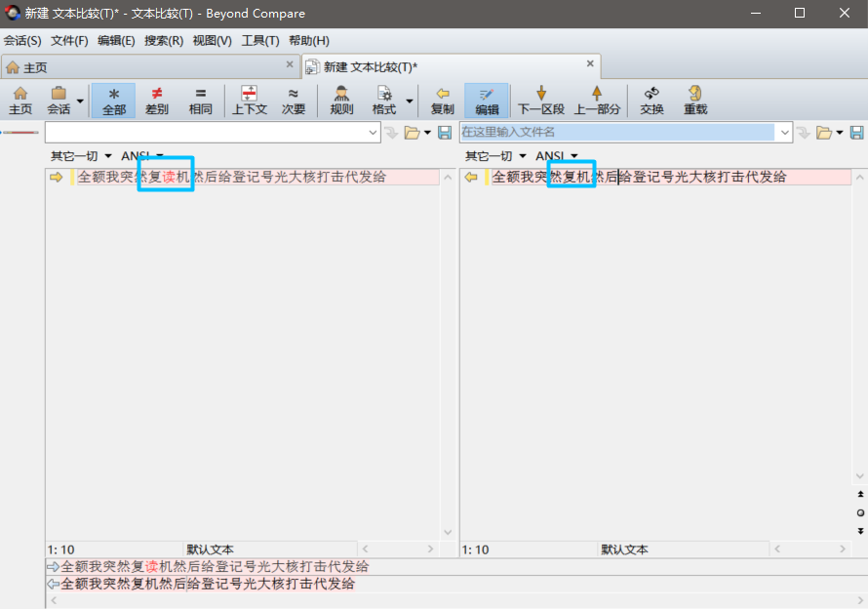The width and height of the screenshot is (868, 609).
Task: Click left pane 默认文本 status entry
Action: [211, 549]
